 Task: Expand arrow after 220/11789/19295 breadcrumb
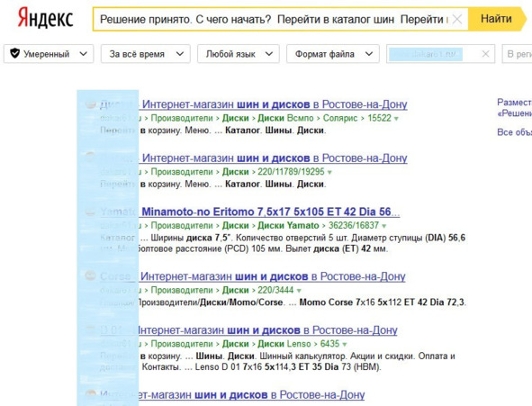[x=329, y=173]
